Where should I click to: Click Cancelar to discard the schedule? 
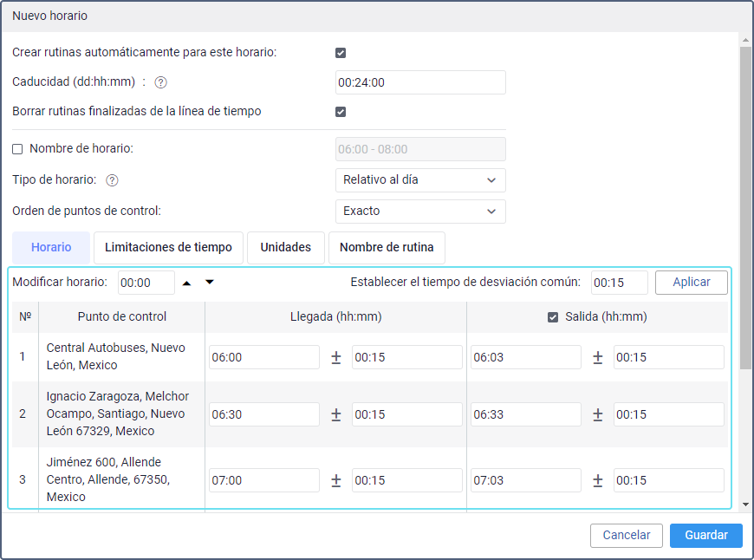tap(626, 535)
